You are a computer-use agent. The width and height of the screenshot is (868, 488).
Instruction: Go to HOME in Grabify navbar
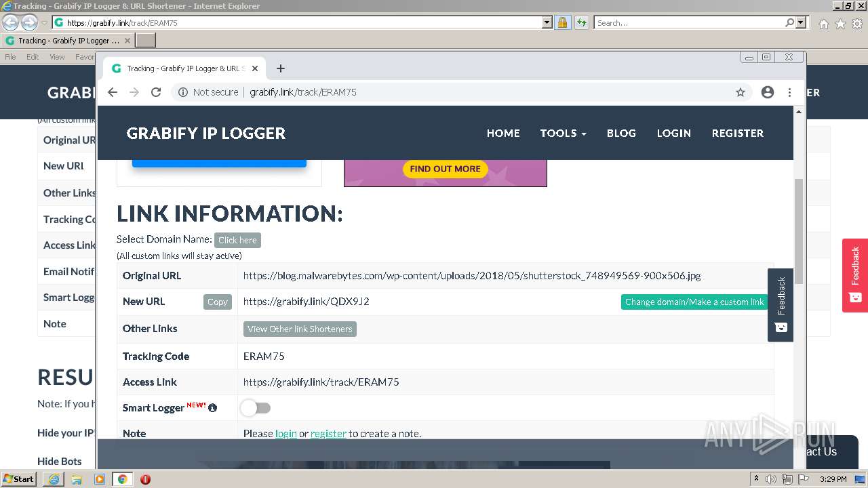503,133
